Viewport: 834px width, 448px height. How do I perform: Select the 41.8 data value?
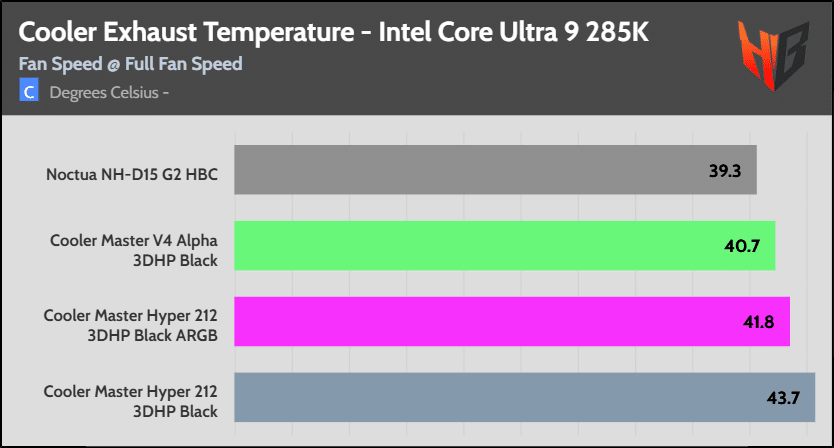[758, 322]
